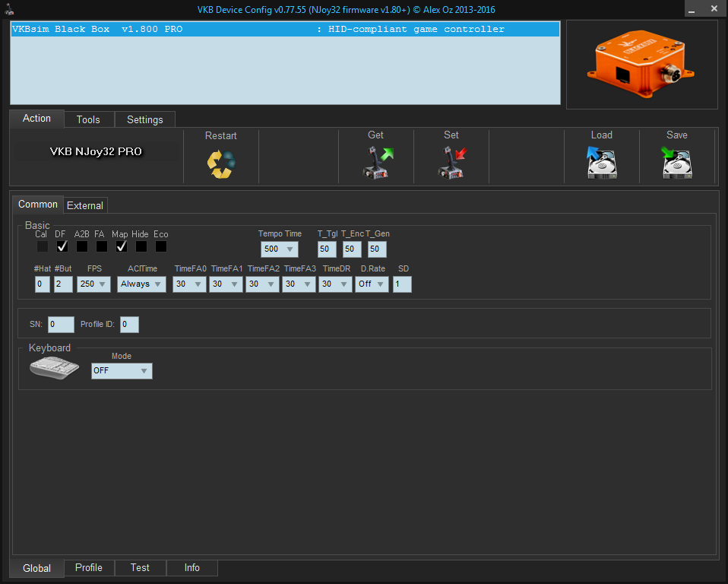Switch to the Action tab
728x584 pixels.
pyautogui.click(x=36, y=119)
